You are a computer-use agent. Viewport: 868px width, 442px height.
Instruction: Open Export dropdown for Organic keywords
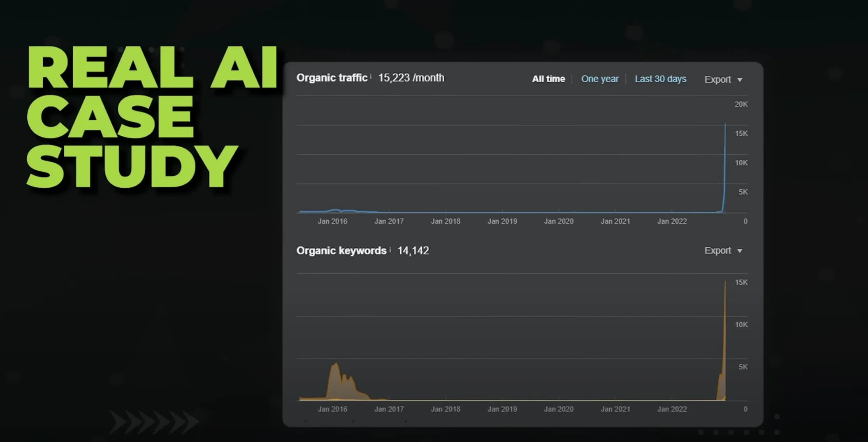coord(723,251)
